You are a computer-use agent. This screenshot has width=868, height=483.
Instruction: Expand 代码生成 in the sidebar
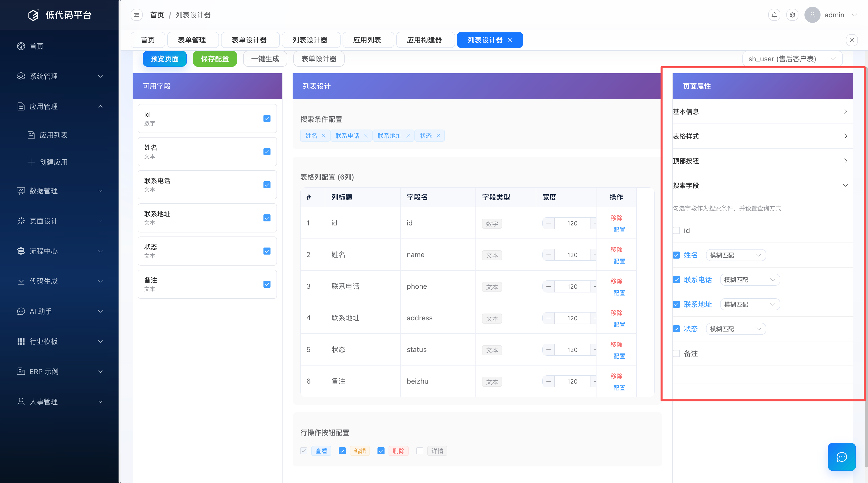pos(59,281)
